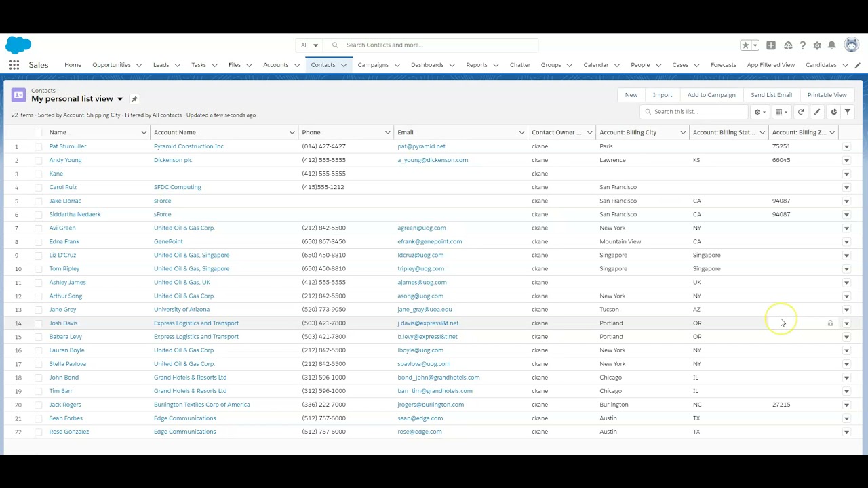The width and height of the screenshot is (868, 488).
Task: Select the Rose Gonzalez row checkbox
Action: (x=38, y=432)
